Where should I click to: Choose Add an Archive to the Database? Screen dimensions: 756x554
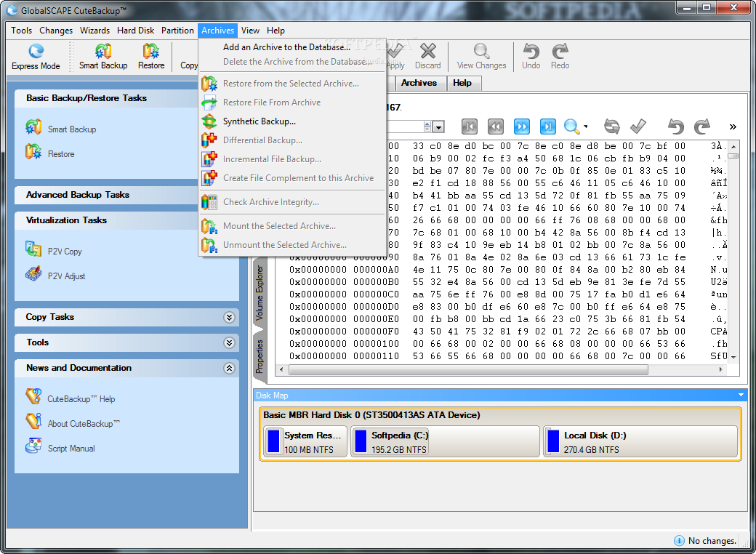pos(292,47)
